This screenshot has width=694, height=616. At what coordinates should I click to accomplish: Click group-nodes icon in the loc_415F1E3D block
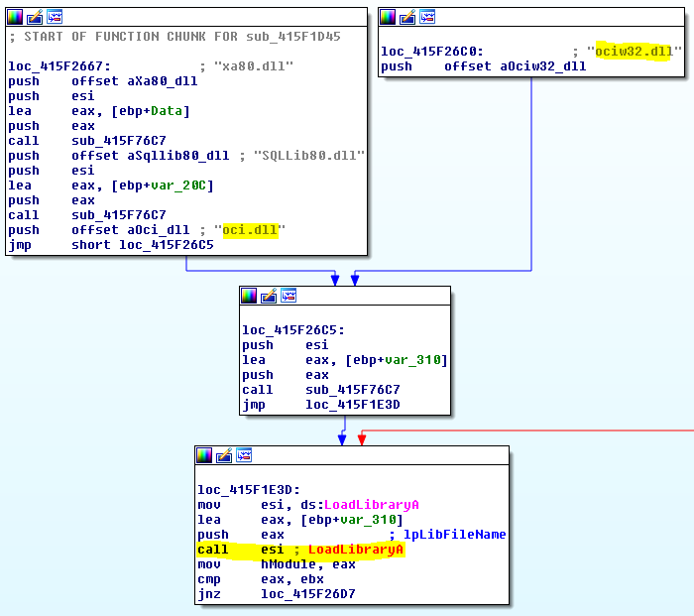(x=244, y=454)
